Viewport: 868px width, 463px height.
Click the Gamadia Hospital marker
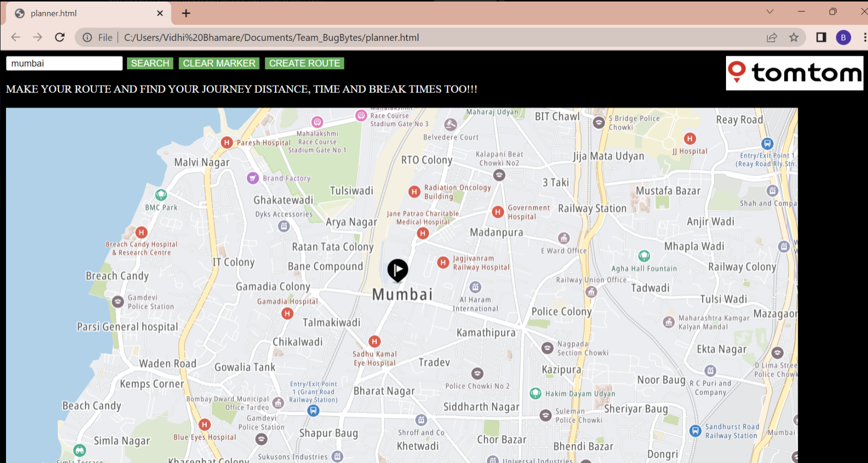[287, 313]
